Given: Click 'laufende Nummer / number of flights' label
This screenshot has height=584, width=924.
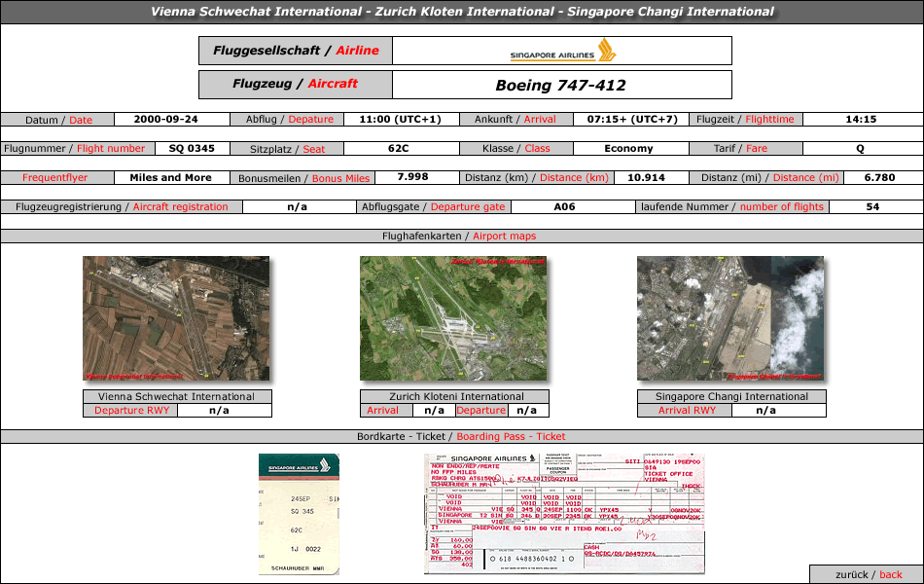Looking at the screenshot, I should click(x=732, y=207).
